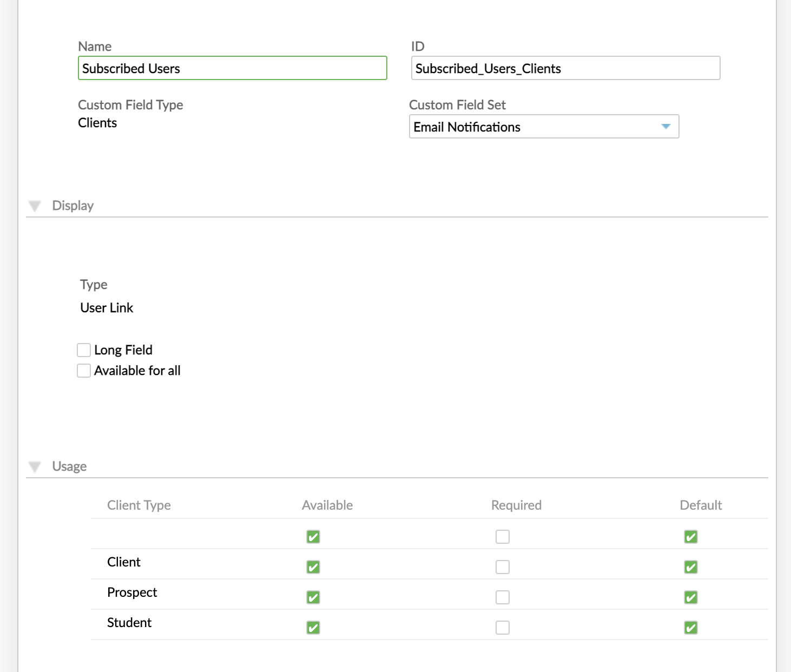Click the Display disclosure triangle

pyautogui.click(x=35, y=205)
